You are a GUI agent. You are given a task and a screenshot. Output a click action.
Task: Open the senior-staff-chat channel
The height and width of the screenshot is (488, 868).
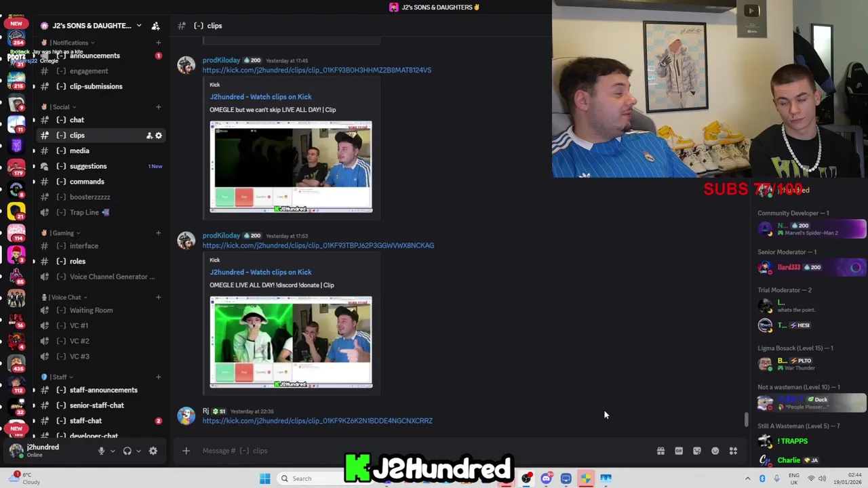point(100,405)
